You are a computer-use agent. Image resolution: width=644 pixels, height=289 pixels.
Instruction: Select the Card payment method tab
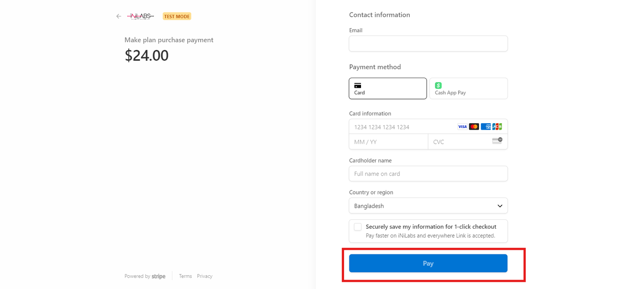click(388, 89)
